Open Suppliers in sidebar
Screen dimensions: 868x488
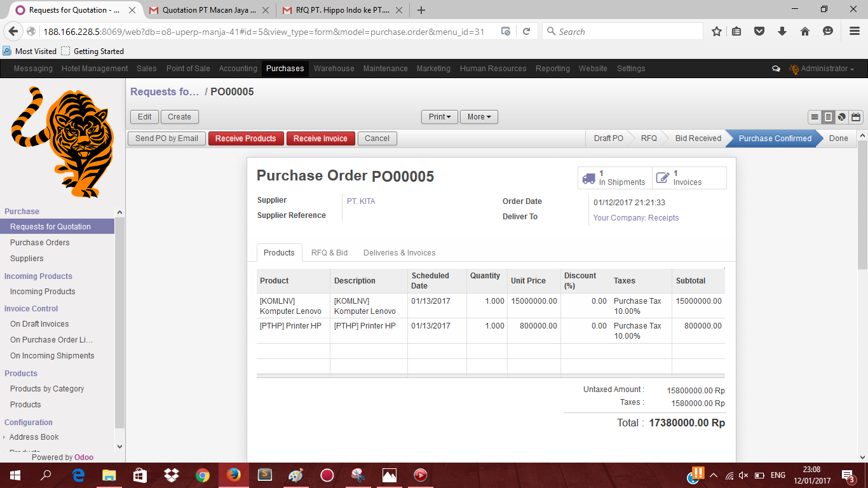pos(27,259)
